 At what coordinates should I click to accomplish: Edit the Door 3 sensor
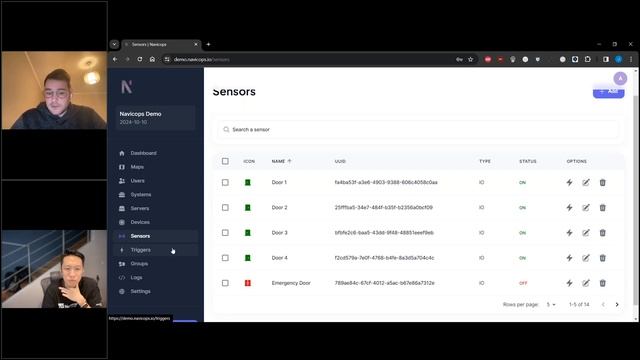point(586,233)
